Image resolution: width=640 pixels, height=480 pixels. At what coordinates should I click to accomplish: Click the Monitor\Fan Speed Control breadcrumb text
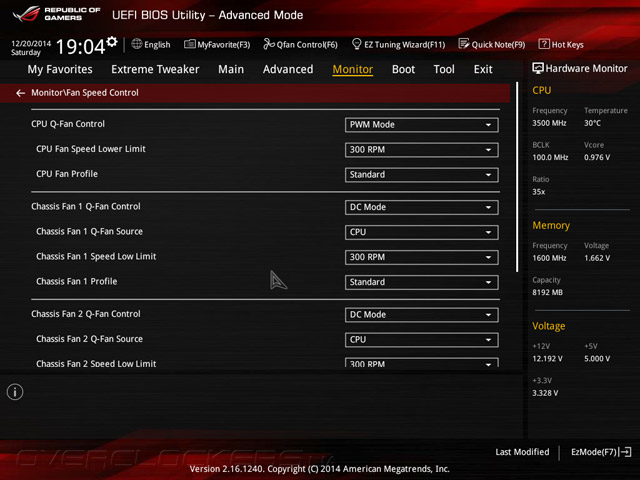pyautogui.click(x=85, y=93)
